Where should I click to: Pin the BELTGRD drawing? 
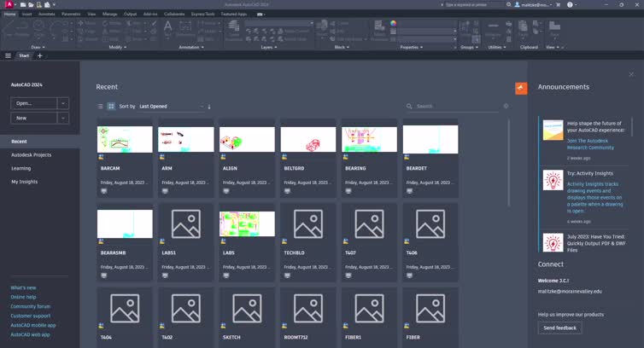[284, 157]
